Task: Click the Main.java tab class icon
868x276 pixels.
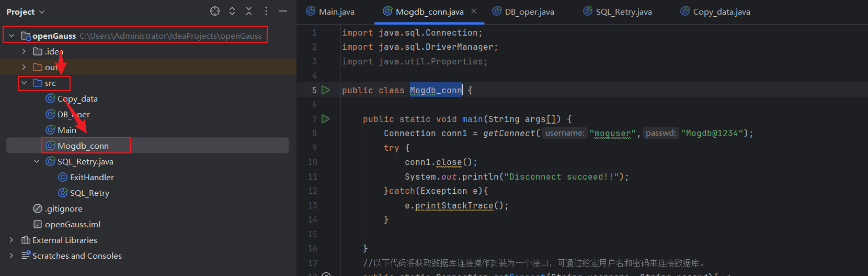Action: coord(311,11)
